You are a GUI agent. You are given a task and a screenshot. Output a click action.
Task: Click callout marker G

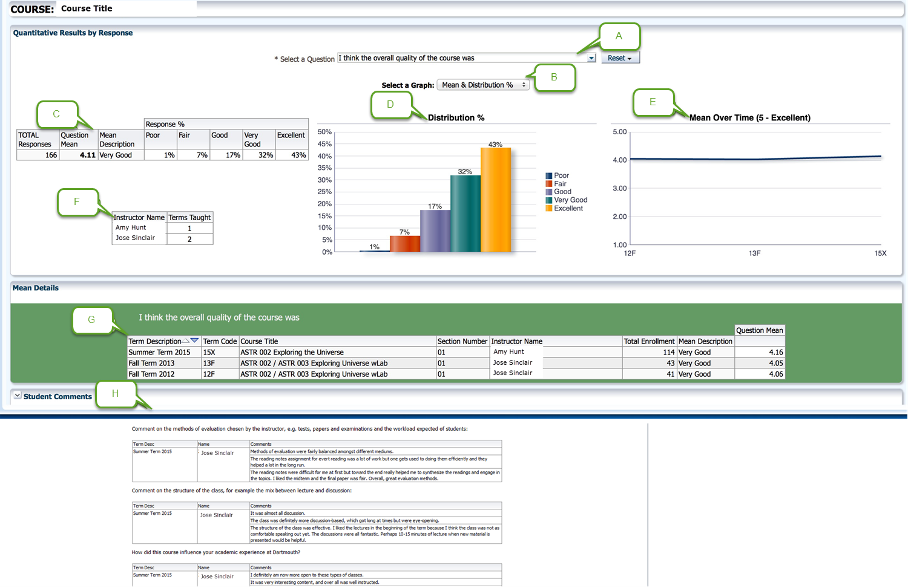91,320
